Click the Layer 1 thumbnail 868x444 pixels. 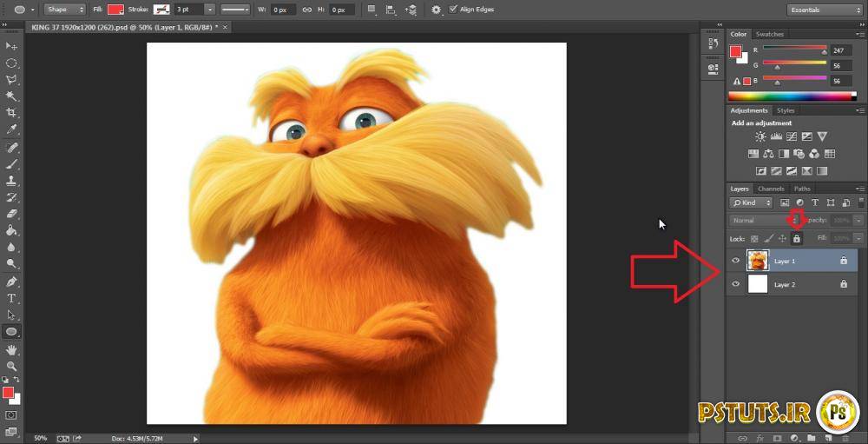pos(757,260)
